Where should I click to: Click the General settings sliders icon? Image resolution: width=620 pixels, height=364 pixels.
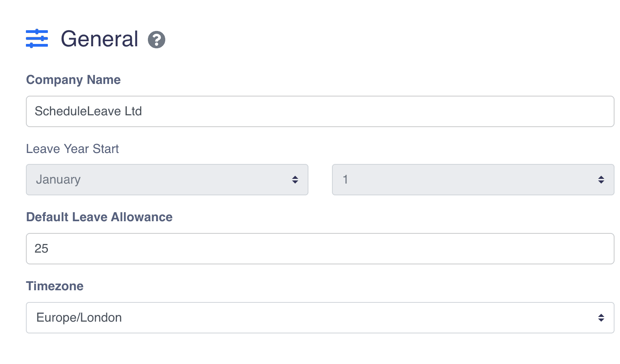(37, 38)
